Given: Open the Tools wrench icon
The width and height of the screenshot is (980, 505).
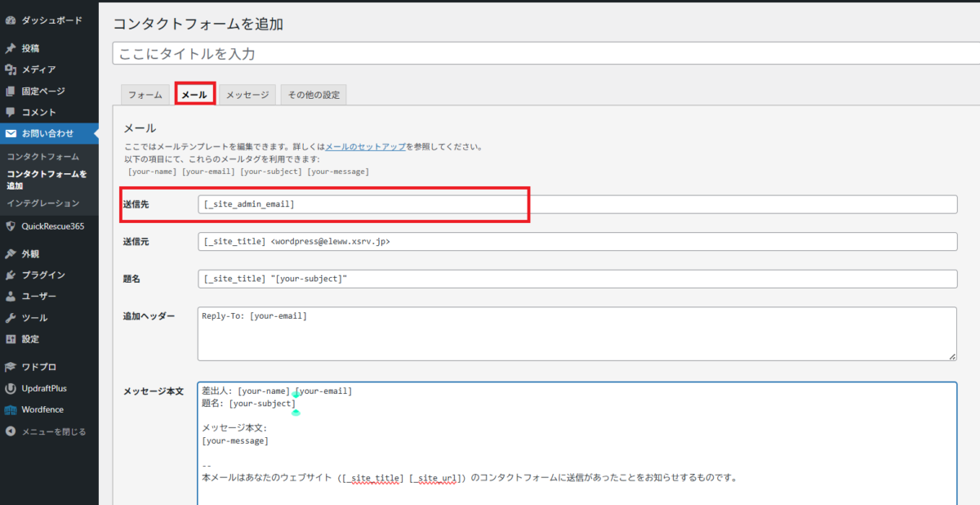Looking at the screenshot, I should coord(11,318).
